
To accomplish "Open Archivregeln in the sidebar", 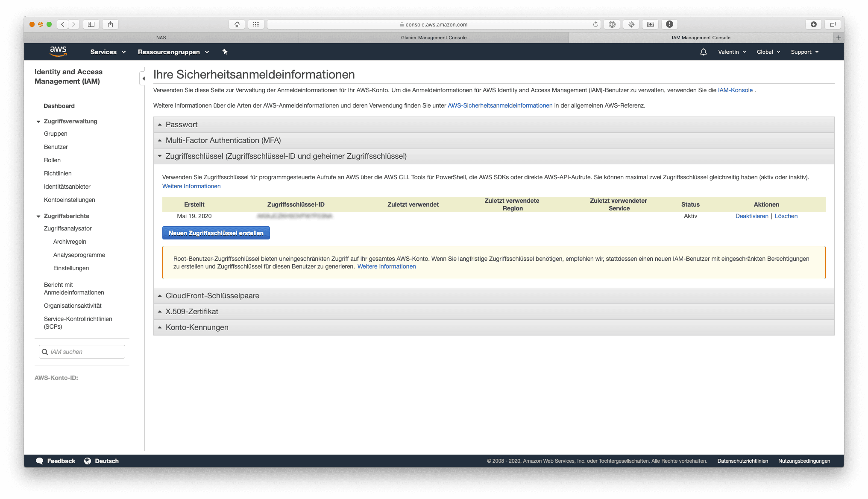I will pyautogui.click(x=70, y=242).
